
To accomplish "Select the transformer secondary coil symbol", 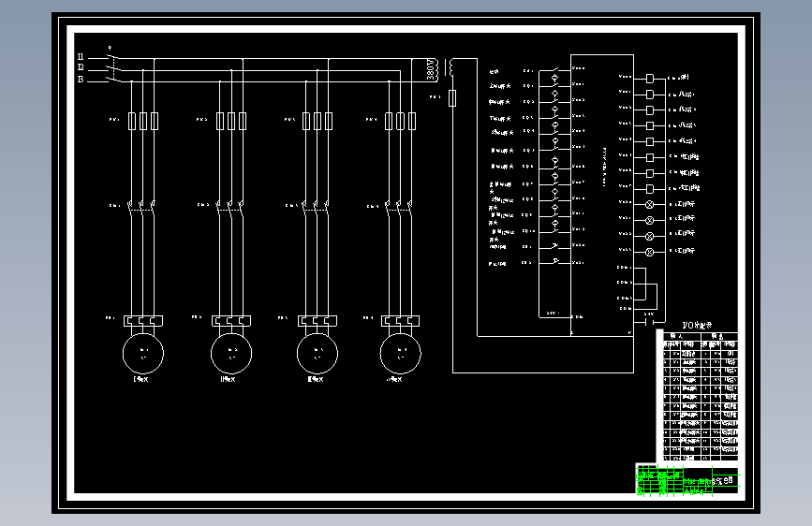I will pos(452,67).
